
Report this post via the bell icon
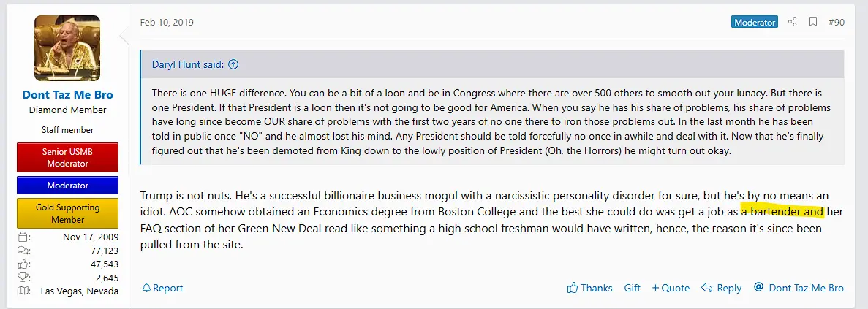[146, 288]
